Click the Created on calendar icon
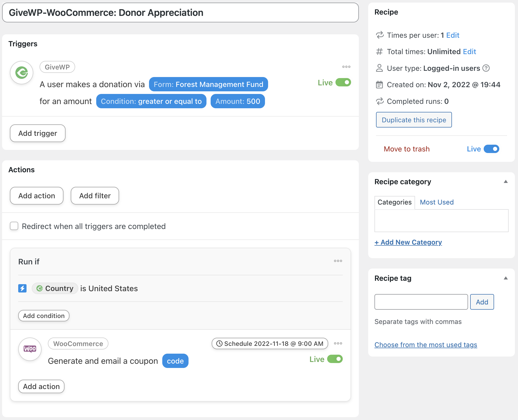 pyautogui.click(x=379, y=85)
